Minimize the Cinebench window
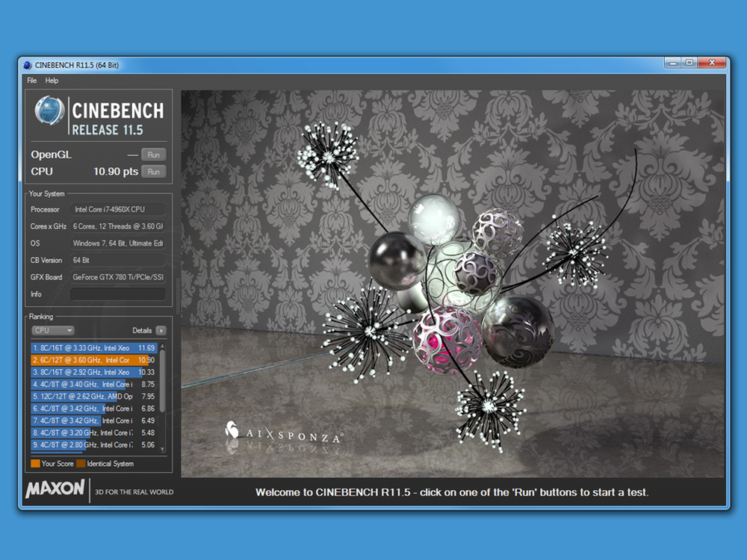The width and height of the screenshot is (747, 560). click(673, 63)
